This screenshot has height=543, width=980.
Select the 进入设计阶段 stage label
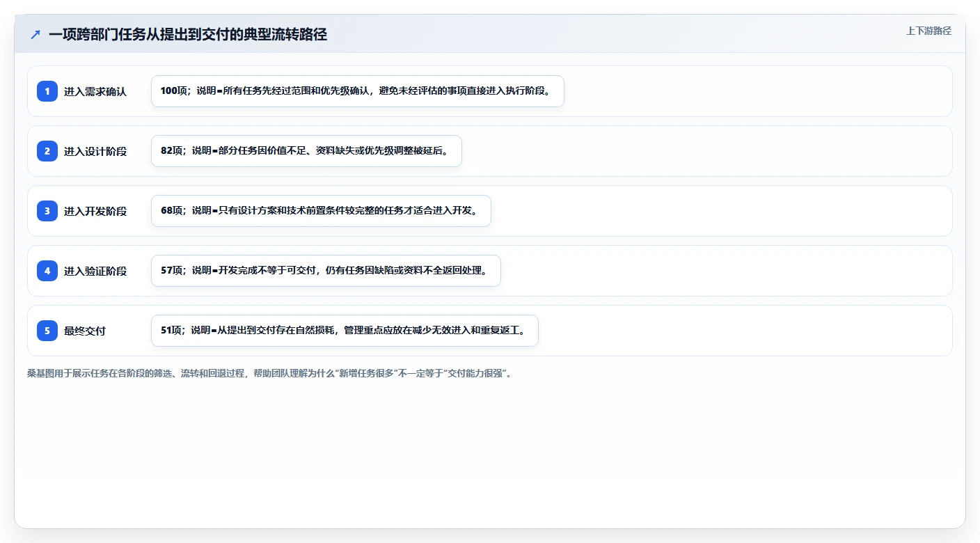tap(95, 151)
